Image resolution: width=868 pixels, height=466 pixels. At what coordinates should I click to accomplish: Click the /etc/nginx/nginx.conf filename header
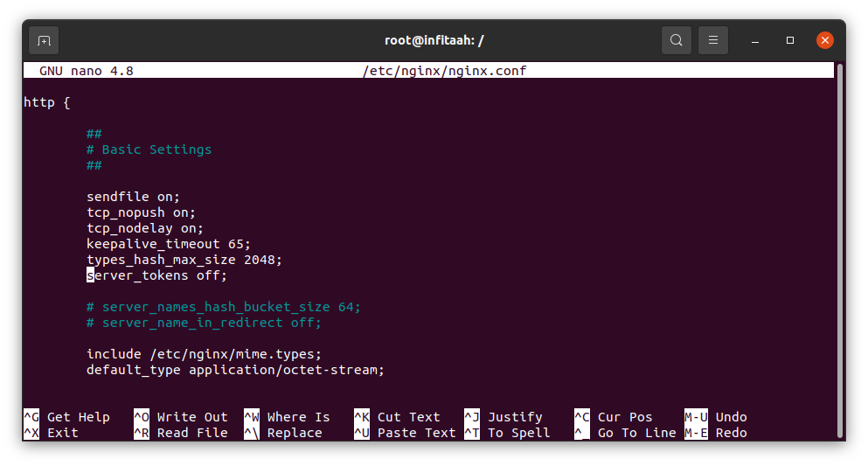click(x=444, y=70)
